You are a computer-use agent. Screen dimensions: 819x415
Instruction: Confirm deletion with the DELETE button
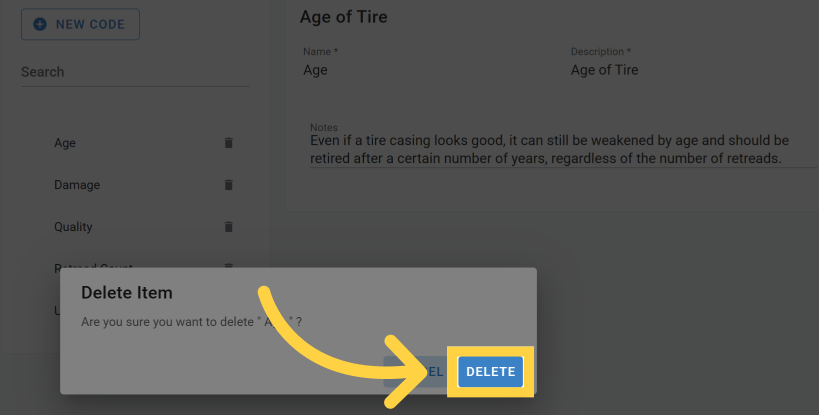point(490,372)
